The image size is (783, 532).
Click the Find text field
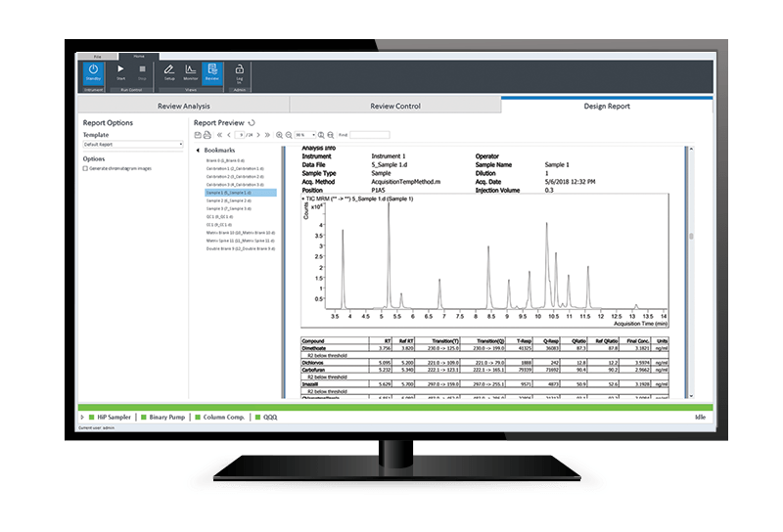(369, 134)
